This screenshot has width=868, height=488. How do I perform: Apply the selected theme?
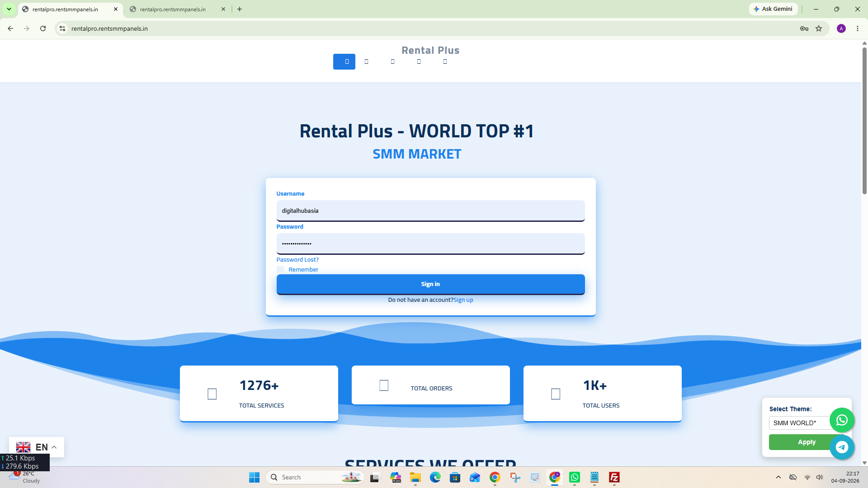(x=807, y=442)
